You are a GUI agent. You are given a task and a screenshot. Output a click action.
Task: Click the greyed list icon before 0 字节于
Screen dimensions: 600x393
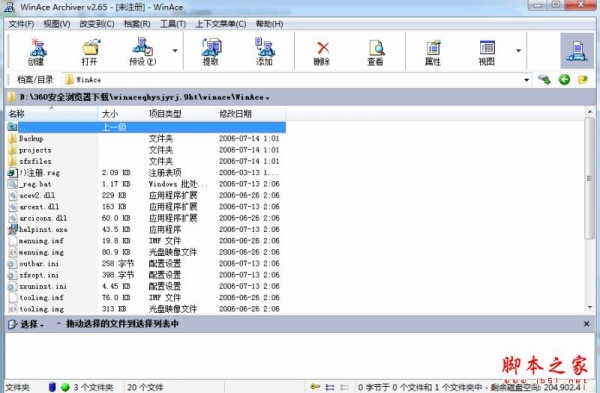pos(345,387)
